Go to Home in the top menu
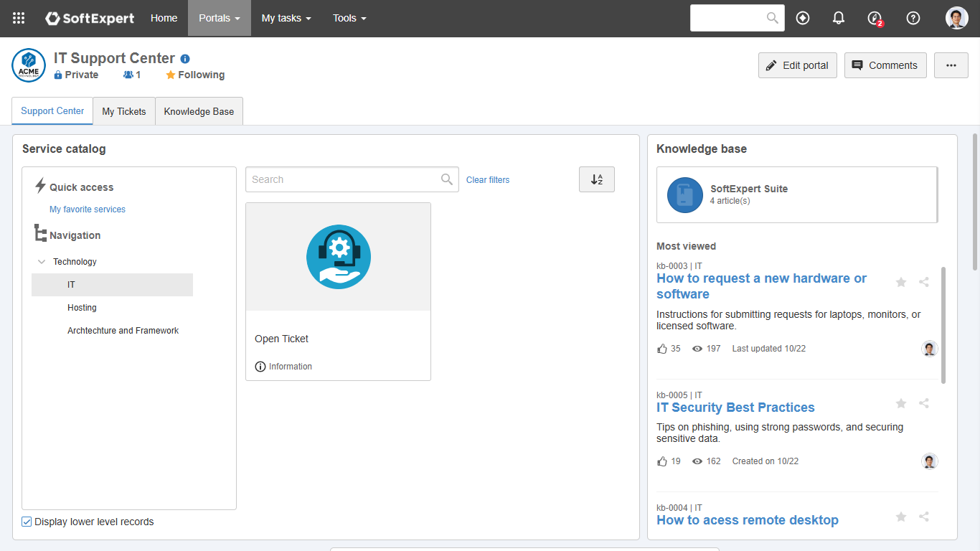 tap(164, 18)
